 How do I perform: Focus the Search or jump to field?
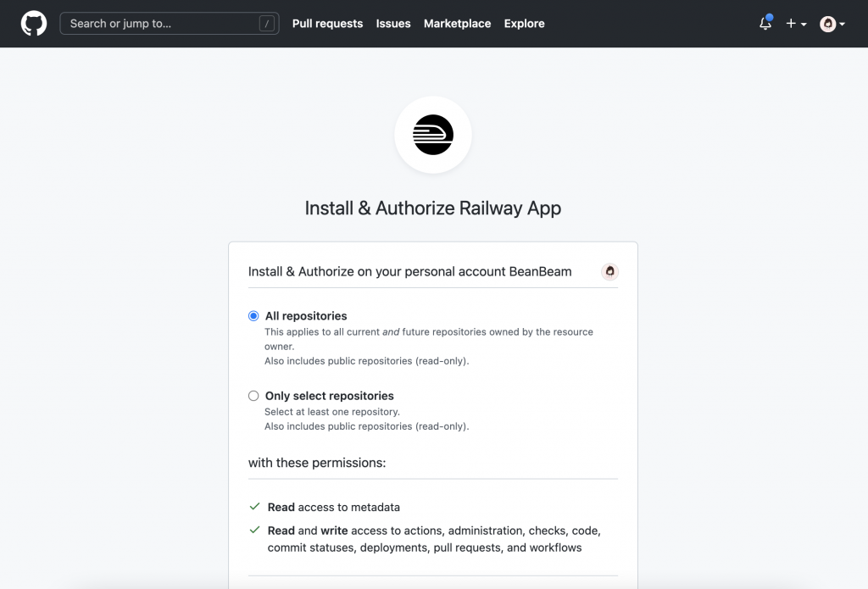(170, 23)
